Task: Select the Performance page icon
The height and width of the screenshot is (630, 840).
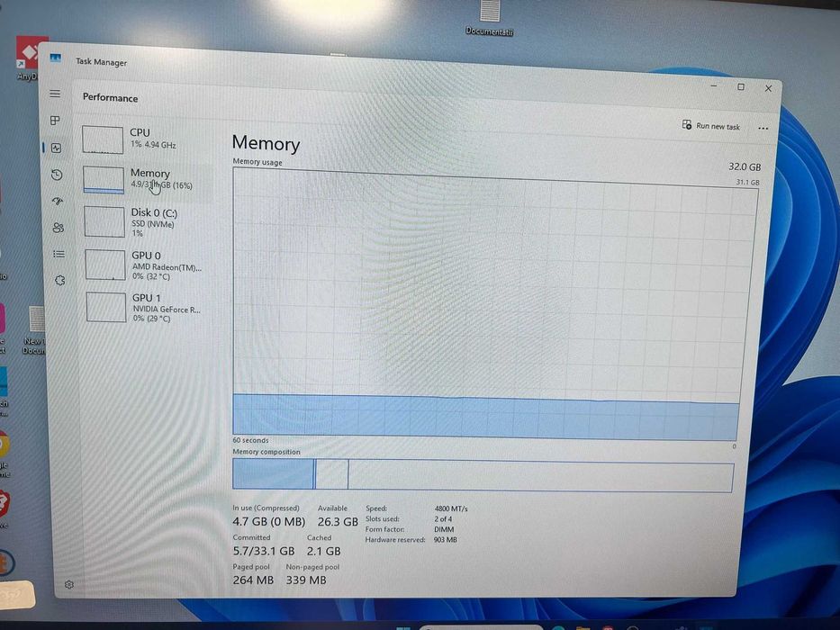Action: click(56, 148)
